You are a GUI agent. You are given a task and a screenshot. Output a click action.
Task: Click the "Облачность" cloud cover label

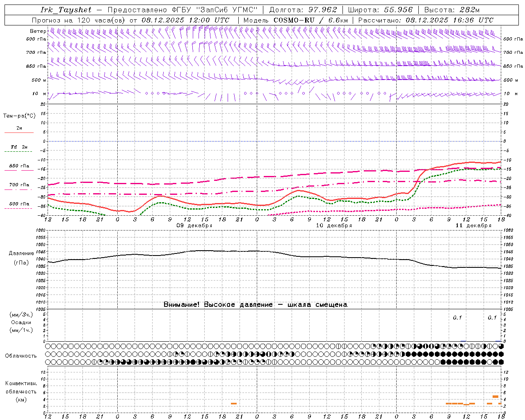point(21,356)
